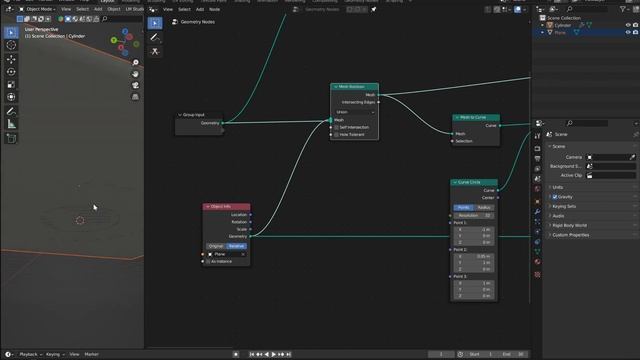640x360 pixels.
Task: Hide the Cylinder object with its eye icon
Action: tap(628, 25)
